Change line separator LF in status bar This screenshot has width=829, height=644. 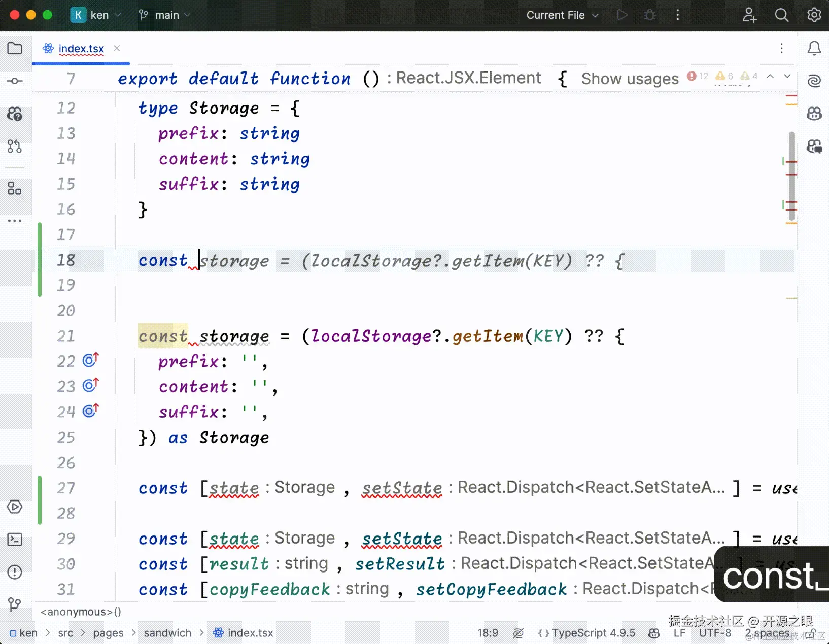point(679,633)
